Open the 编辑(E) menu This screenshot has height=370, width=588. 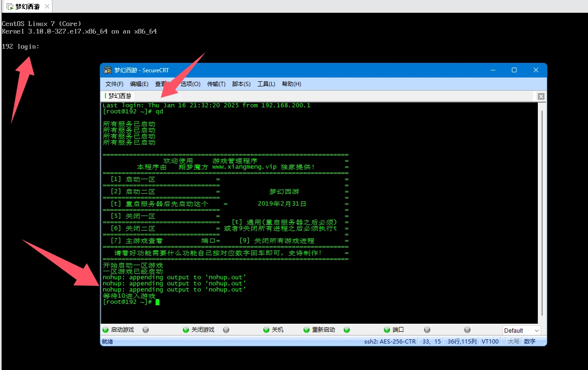coord(139,84)
